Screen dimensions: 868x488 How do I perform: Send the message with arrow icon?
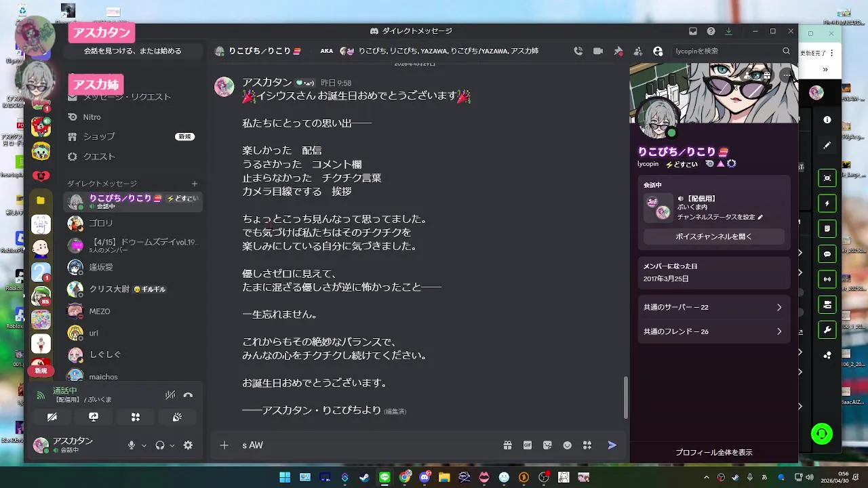pyautogui.click(x=612, y=445)
